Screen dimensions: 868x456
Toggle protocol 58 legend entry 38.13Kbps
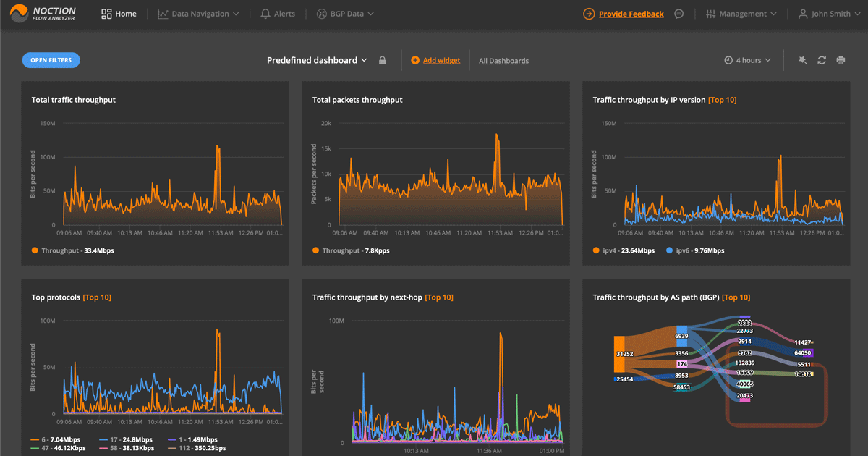(127, 448)
